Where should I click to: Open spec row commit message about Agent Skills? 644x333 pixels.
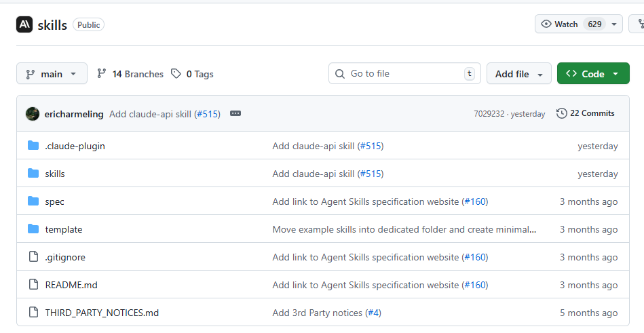coord(366,201)
